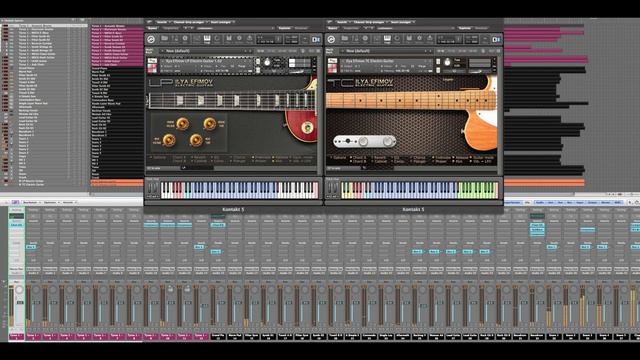The image size is (640, 360).
Task: Open Output section in TC Kontakt window
Action: (376, 39)
